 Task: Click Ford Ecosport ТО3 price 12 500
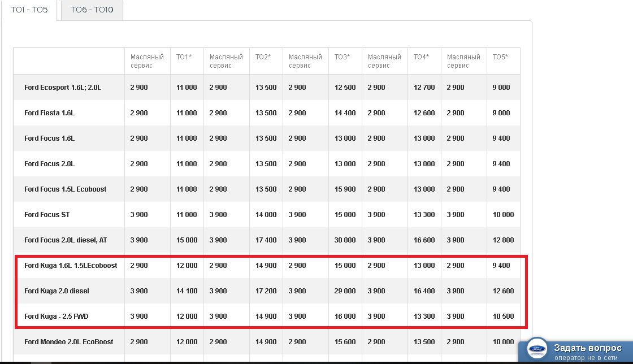tap(345, 87)
